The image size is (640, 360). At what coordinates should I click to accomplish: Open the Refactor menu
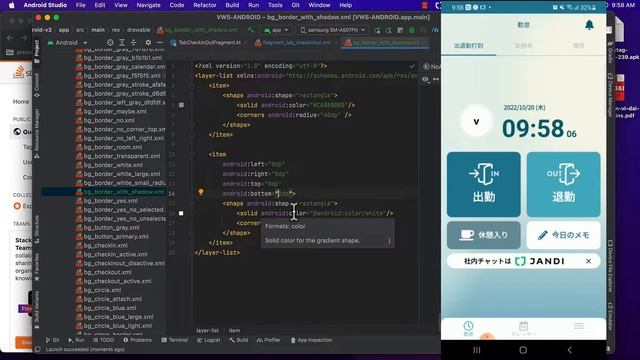pos(204,5)
